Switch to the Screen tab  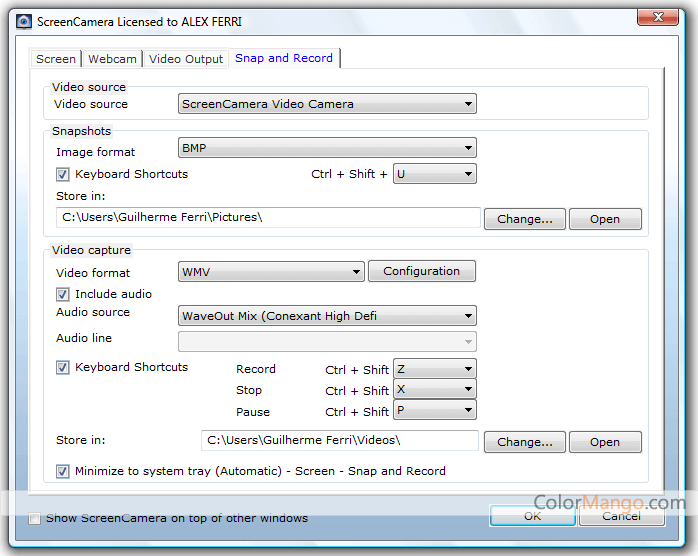56,59
